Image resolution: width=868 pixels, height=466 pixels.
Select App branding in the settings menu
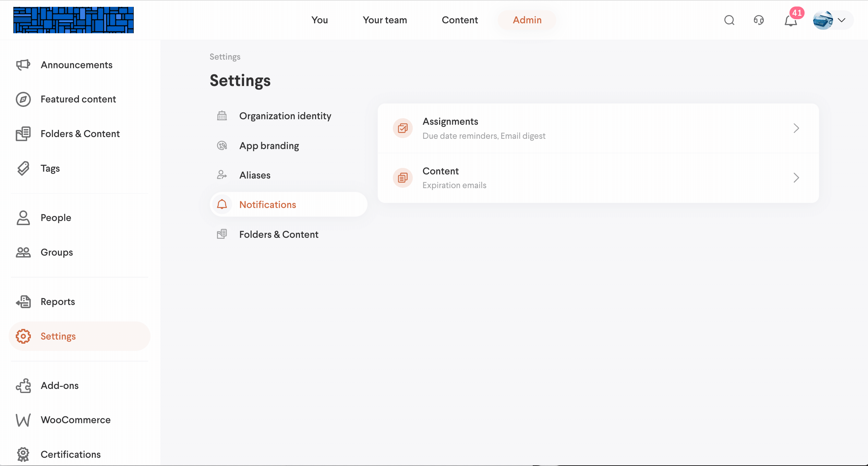[269, 146]
